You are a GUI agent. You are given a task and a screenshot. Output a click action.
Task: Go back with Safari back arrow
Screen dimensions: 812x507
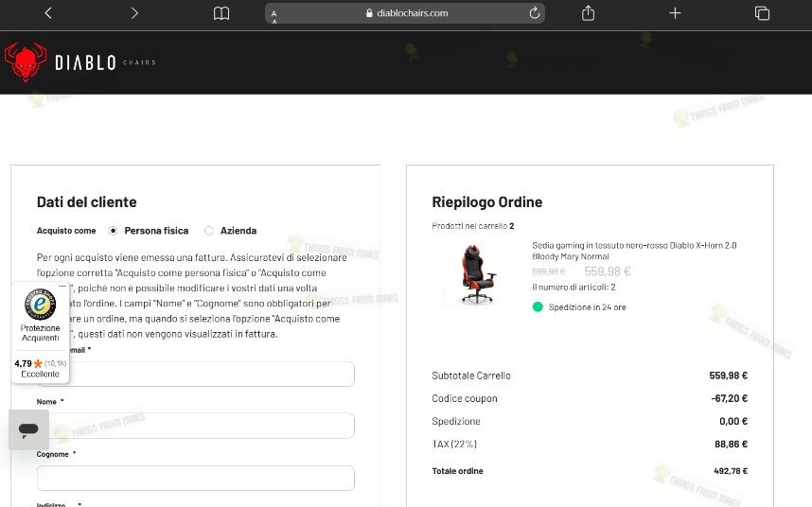coord(48,13)
